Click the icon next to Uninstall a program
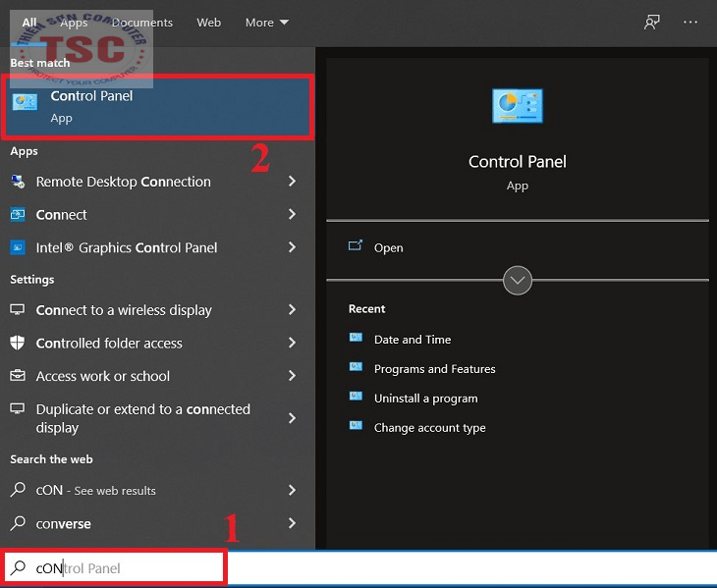717x588 pixels. pyautogui.click(x=356, y=397)
